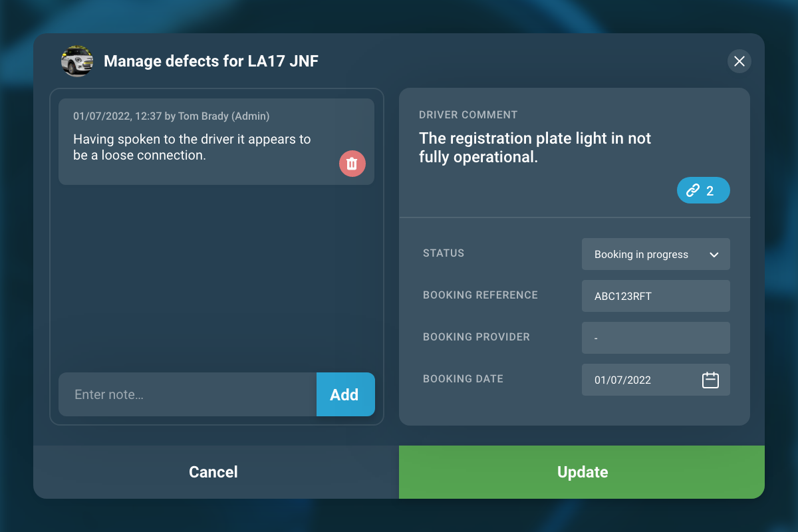Focus the Booking Reference field ABC123RFT
Viewport: 798px width, 532px height.
coord(655,296)
